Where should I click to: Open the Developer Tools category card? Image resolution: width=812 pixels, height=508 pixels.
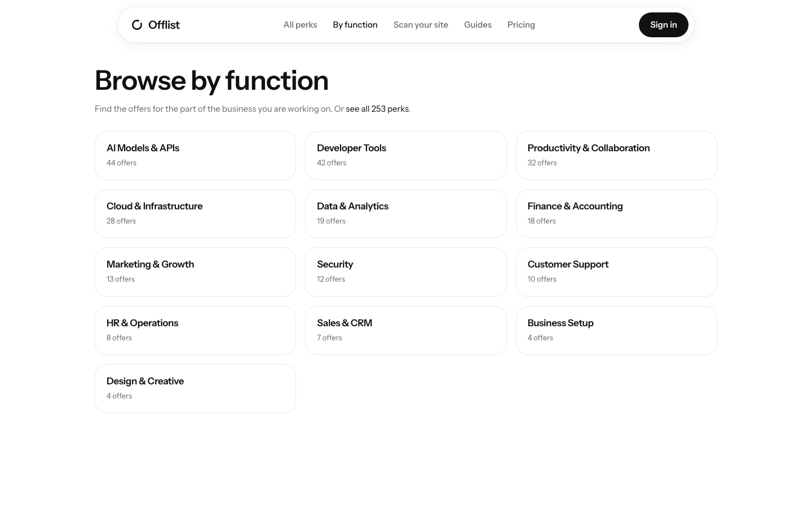406,156
